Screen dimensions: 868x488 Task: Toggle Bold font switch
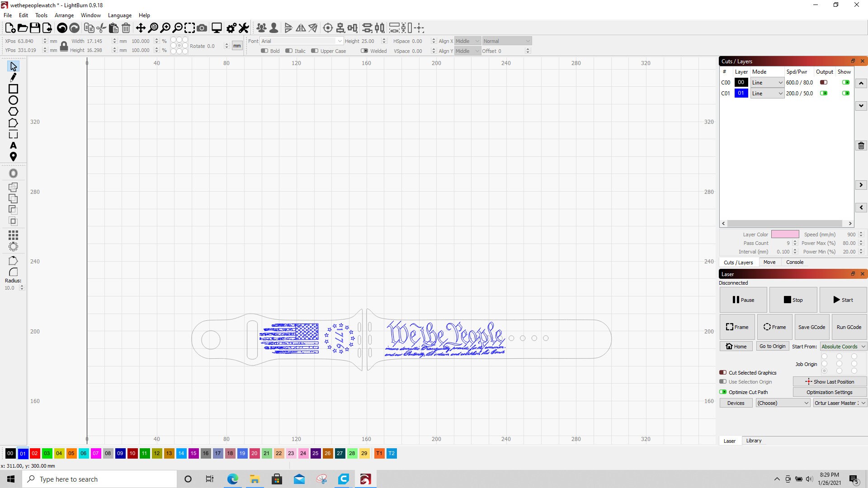[x=264, y=51]
